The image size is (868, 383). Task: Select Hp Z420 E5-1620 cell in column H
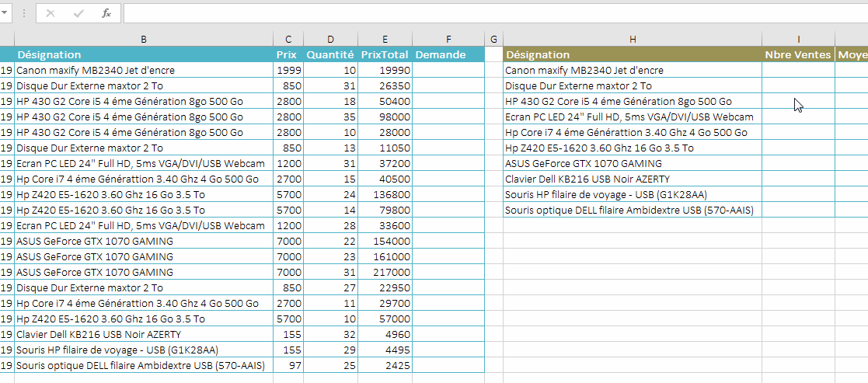click(x=633, y=148)
